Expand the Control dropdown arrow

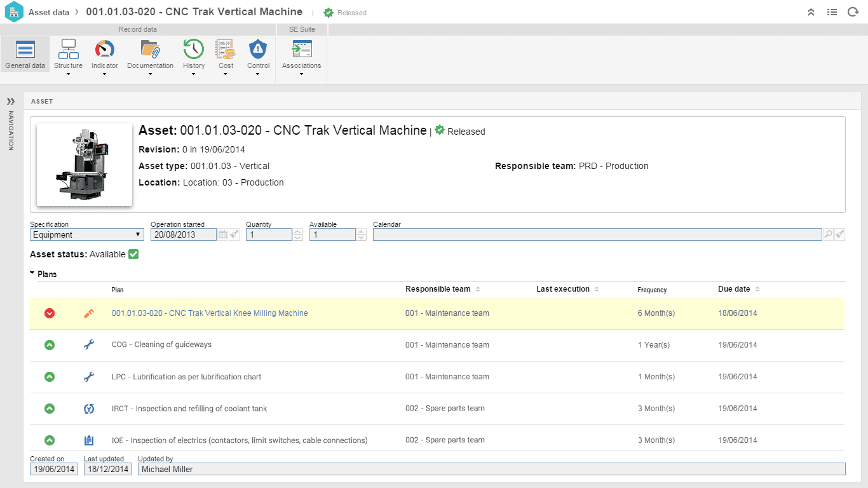pyautogui.click(x=258, y=74)
